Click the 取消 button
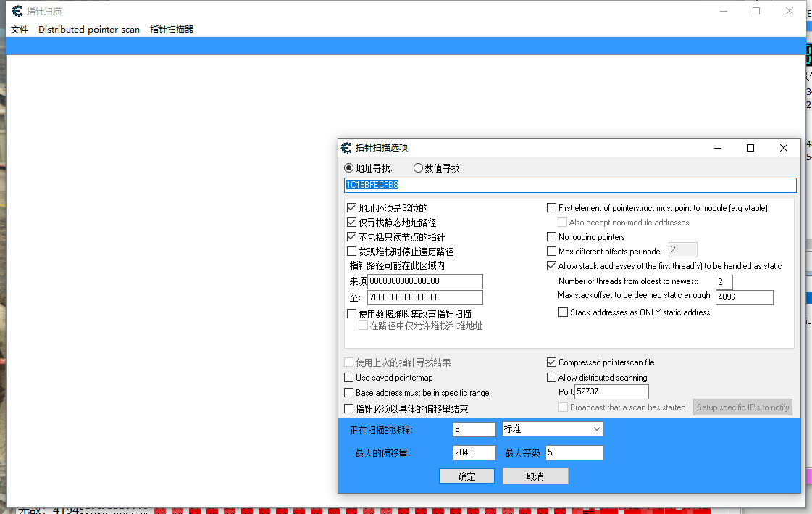 tap(535, 476)
